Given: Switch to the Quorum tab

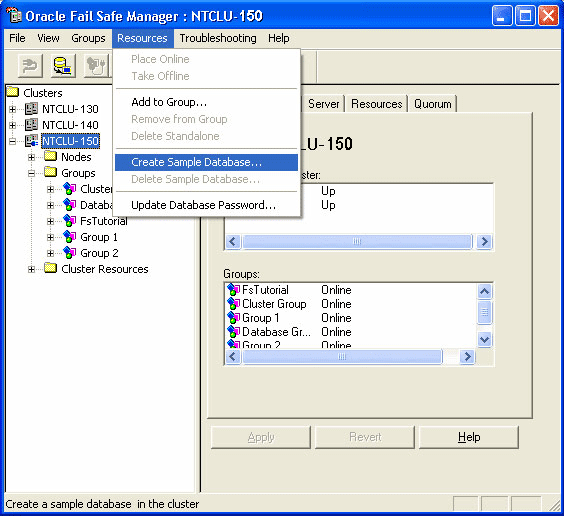Looking at the screenshot, I should [x=433, y=104].
